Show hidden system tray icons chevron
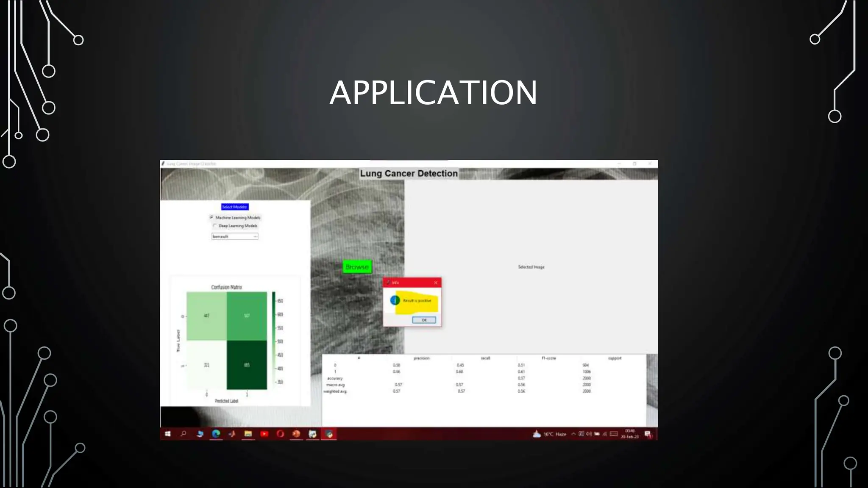Viewport: 868px width, 488px height. click(x=573, y=434)
